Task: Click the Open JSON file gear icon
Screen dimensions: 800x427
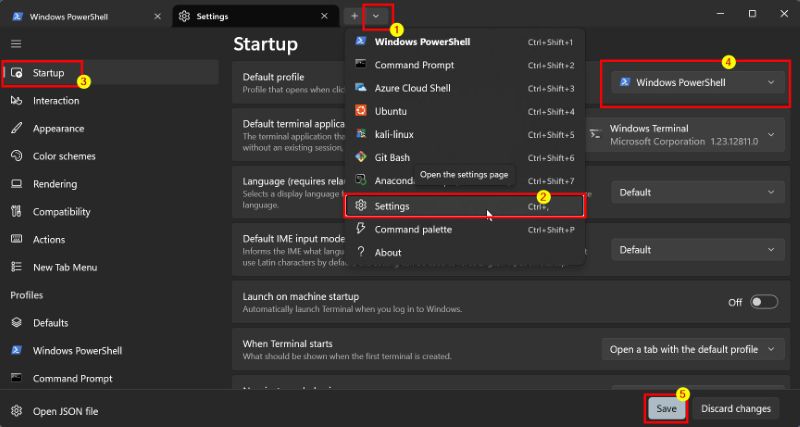Action: coord(16,411)
